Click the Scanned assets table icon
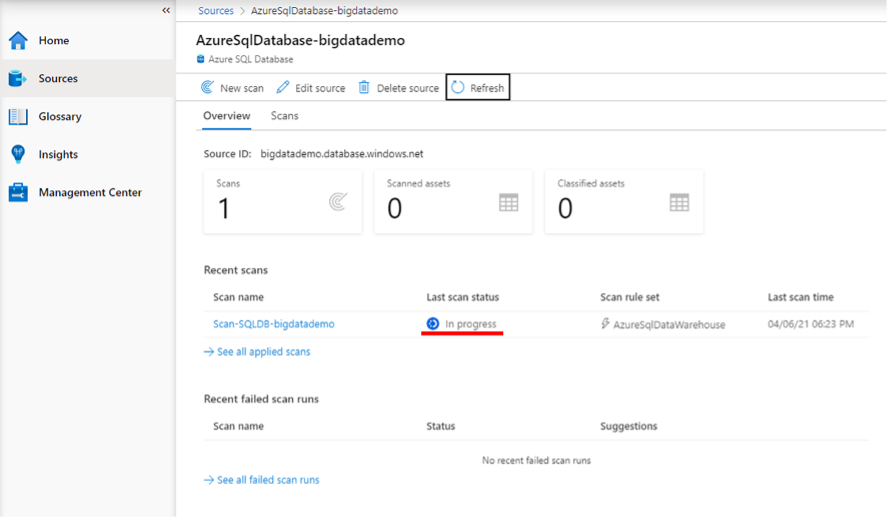The width and height of the screenshot is (889, 518). tap(509, 202)
